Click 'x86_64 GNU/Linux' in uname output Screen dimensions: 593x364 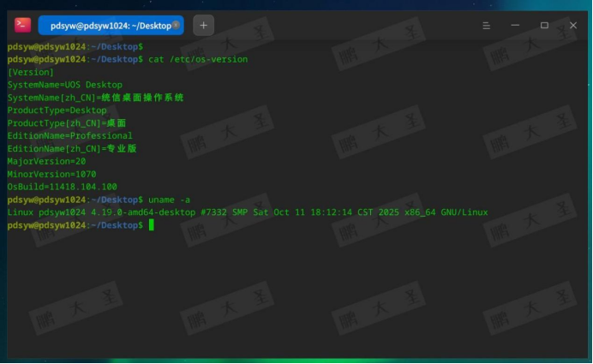(446, 212)
